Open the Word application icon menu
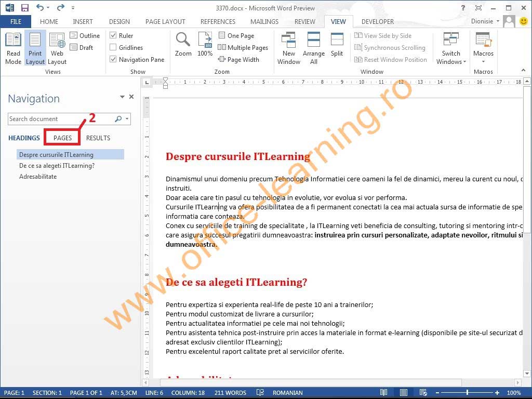The image size is (532, 399). (x=9, y=7)
